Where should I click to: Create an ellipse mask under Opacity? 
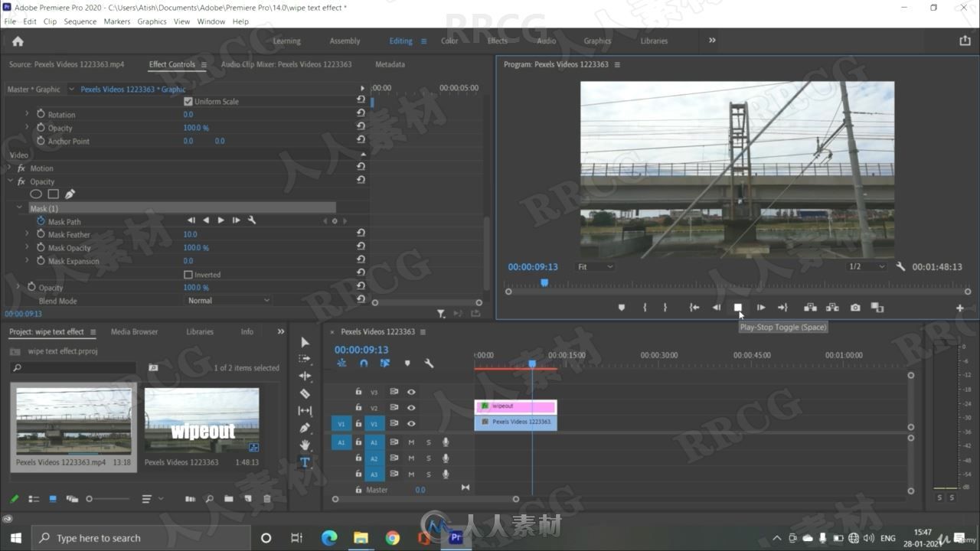[36, 194]
